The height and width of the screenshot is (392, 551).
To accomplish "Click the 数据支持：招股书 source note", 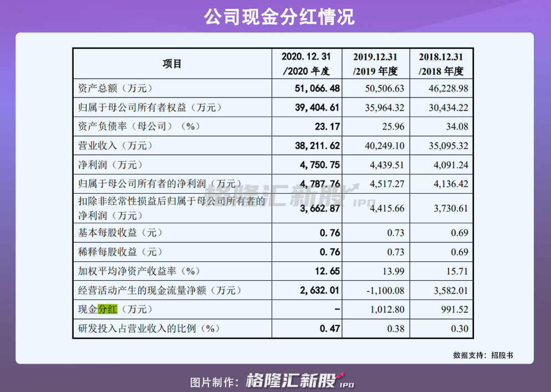I will click(483, 355).
